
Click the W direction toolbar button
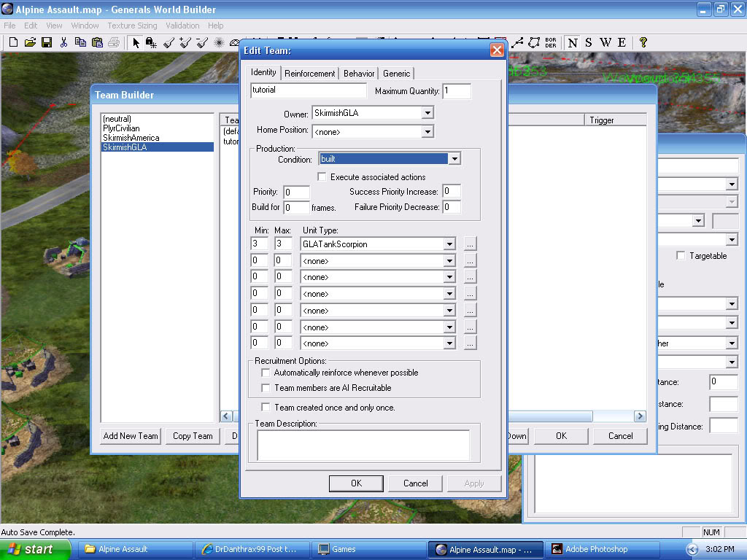[605, 43]
